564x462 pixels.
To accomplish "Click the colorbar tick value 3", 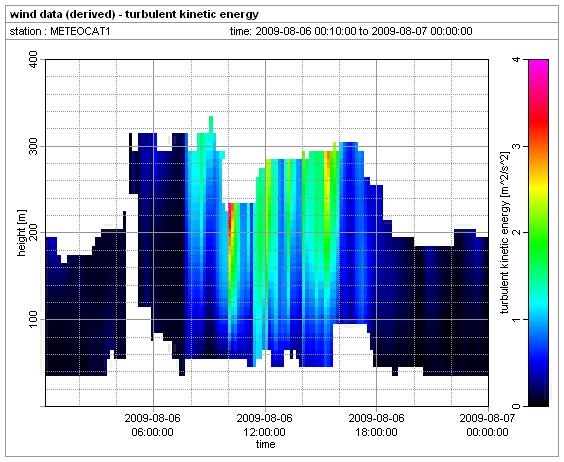I will click(x=517, y=146).
